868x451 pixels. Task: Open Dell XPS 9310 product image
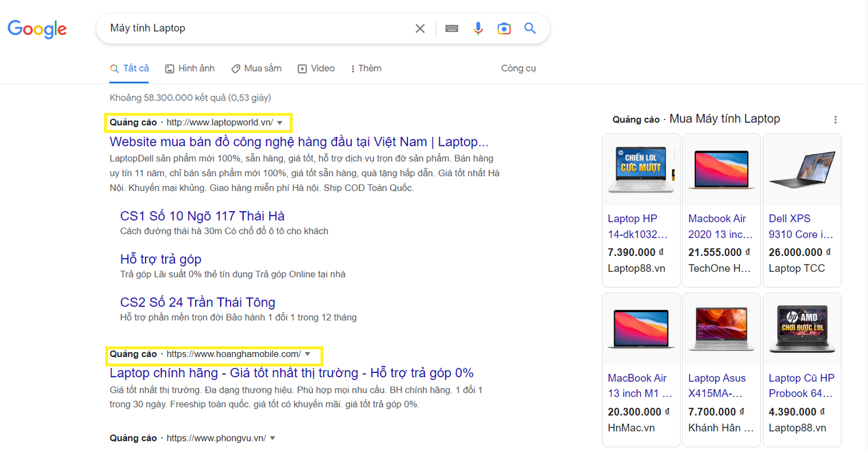(x=802, y=170)
